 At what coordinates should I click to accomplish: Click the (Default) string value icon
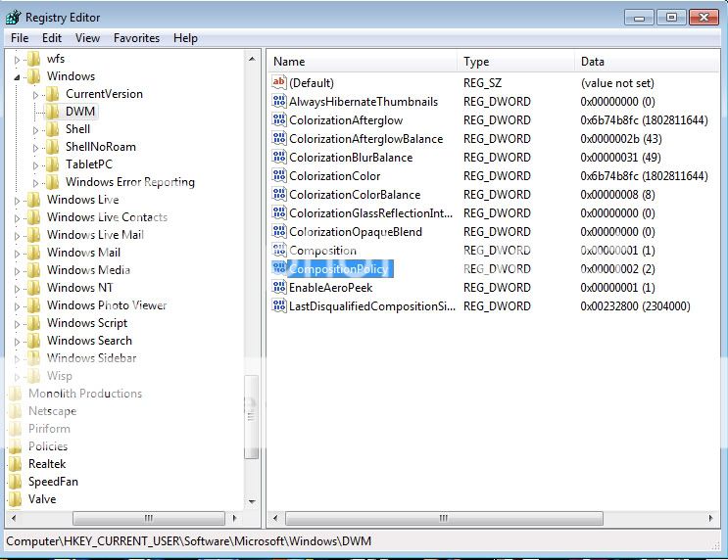click(278, 83)
